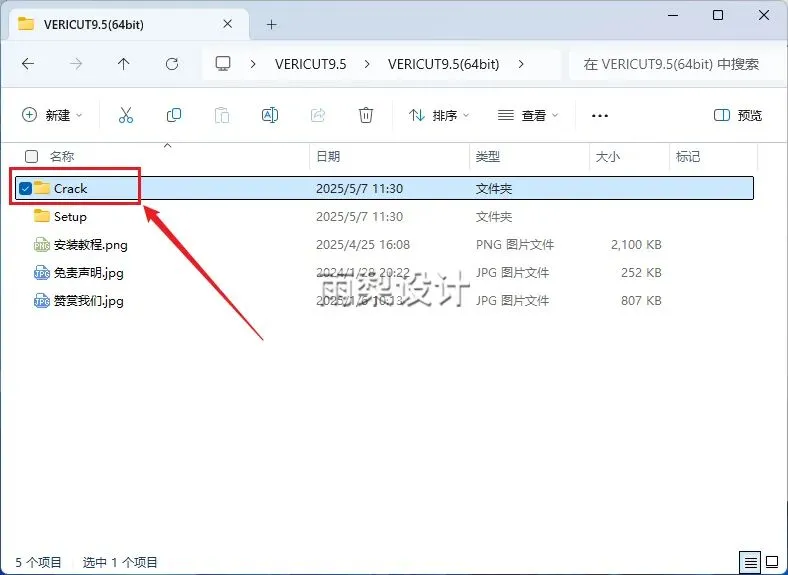Sort by 日期 column header
The width and height of the screenshot is (788, 575).
(328, 157)
